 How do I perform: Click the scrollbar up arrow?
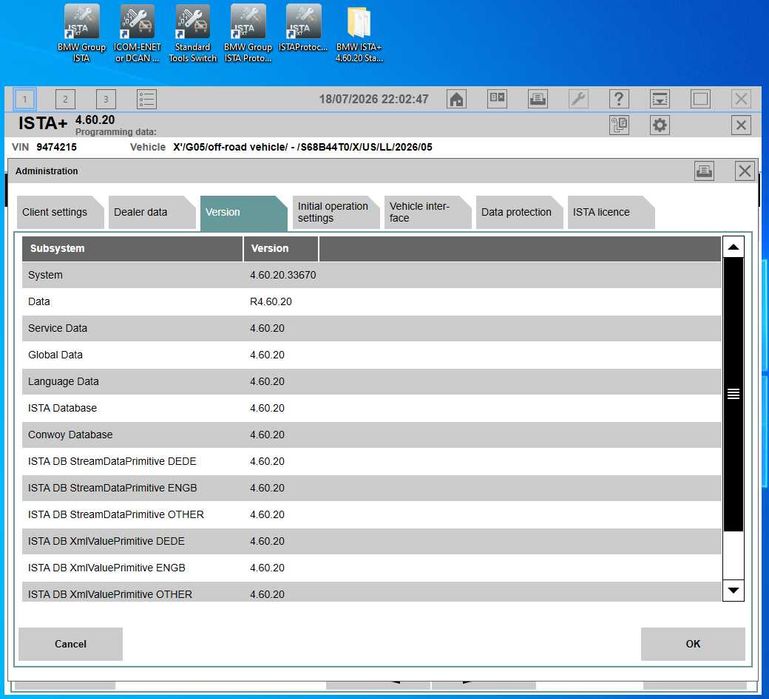(733, 247)
